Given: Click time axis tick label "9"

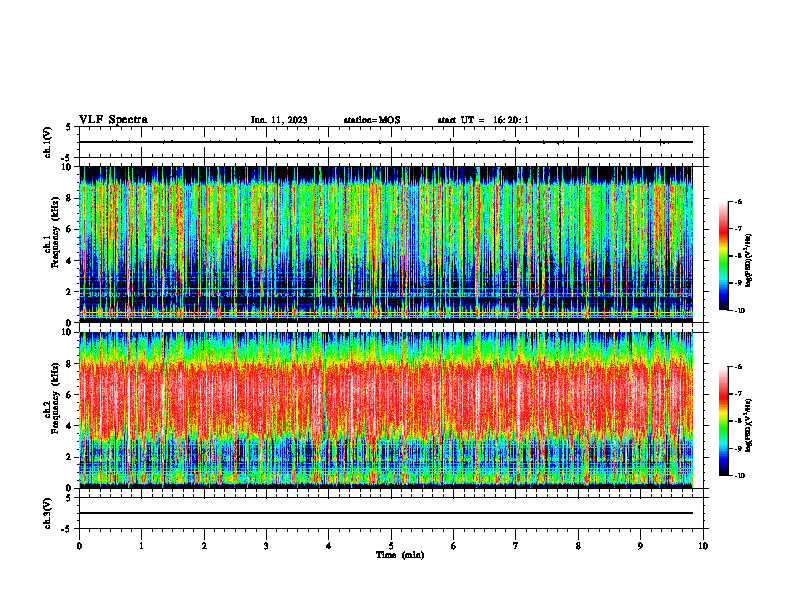Looking at the screenshot, I should pos(640,546).
